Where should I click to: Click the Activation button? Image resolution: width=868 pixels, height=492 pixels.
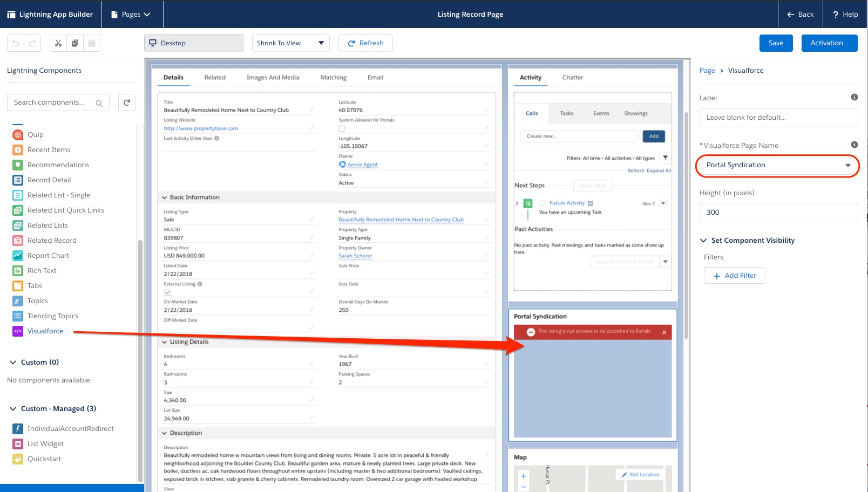point(829,43)
